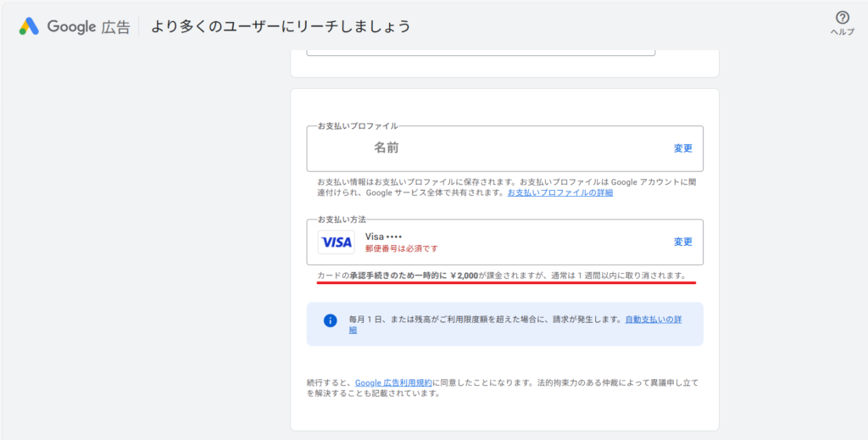This screenshot has width=868, height=440.
Task: Click the お支払い方法 section label
Action: (342, 220)
